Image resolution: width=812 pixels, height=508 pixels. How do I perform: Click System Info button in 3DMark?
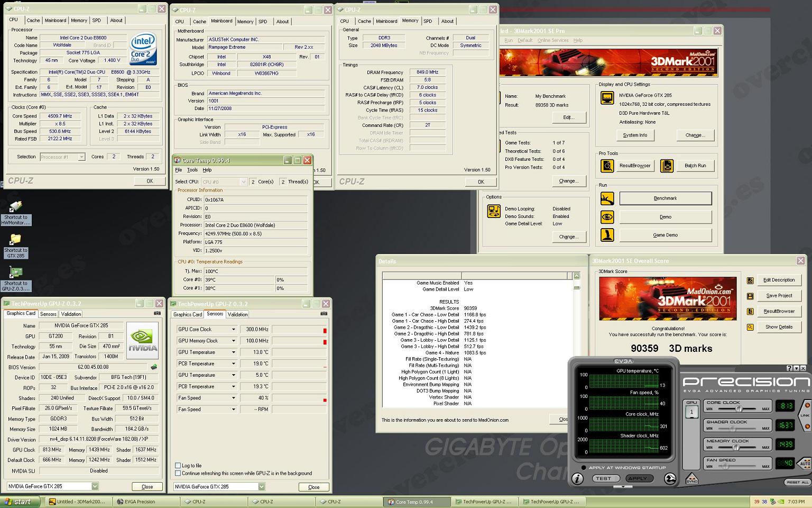click(x=635, y=135)
